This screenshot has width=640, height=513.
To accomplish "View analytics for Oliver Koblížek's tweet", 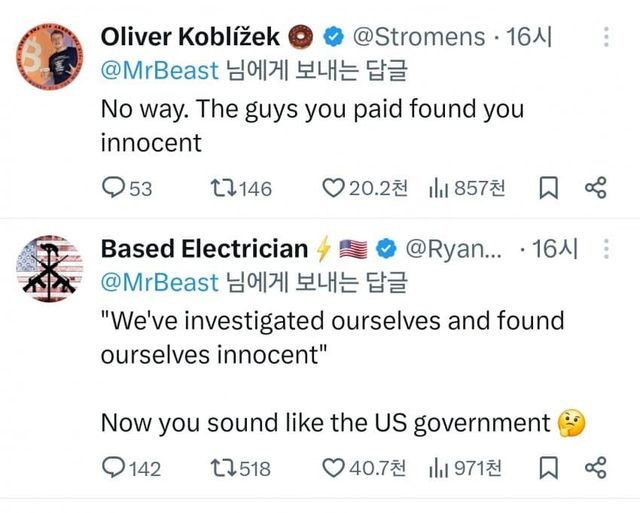I will click(438, 188).
